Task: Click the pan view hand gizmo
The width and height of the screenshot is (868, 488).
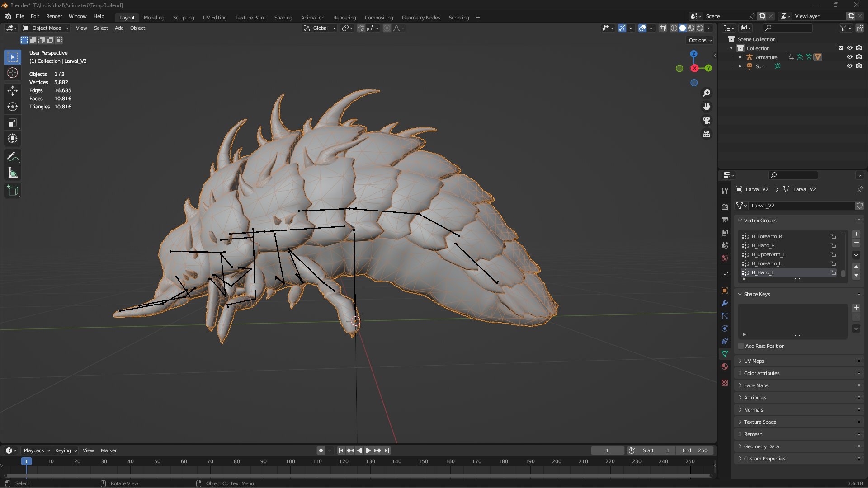Action: tap(707, 107)
